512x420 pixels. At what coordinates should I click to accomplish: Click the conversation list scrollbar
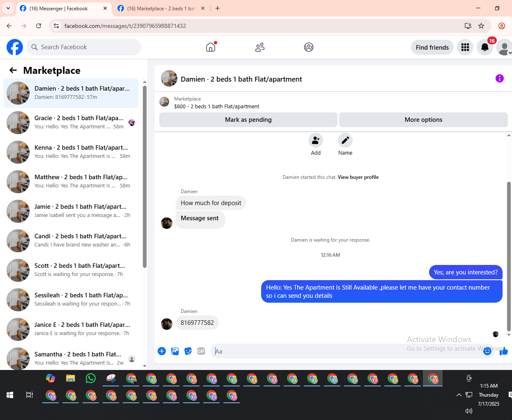pos(145,176)
